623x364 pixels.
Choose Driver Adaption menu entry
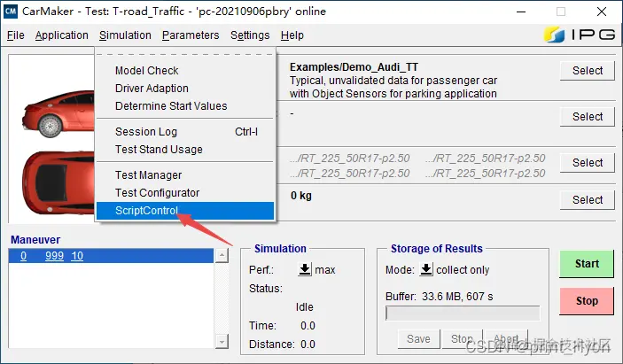tap(185, 89)
